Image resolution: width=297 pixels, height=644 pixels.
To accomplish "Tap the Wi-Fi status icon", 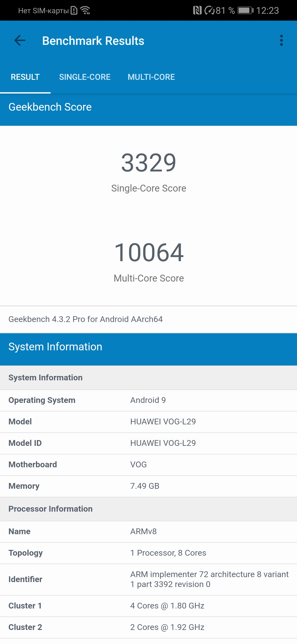I will tap(85, 10).
